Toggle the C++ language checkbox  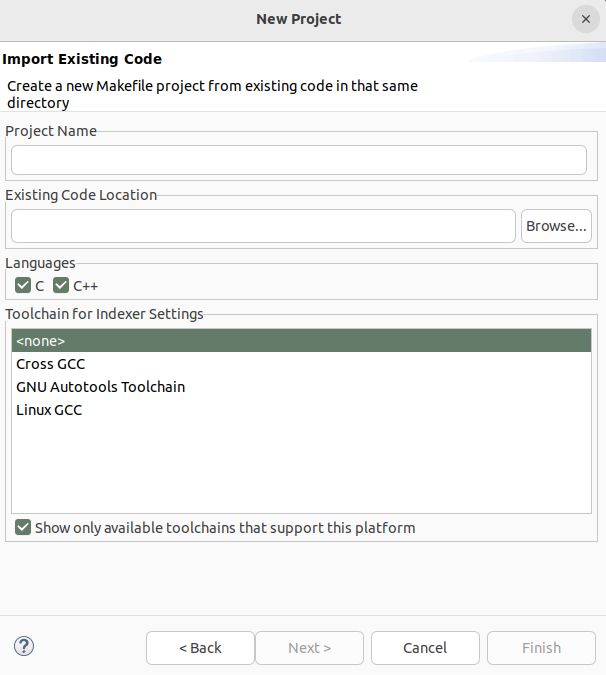(61, 285)
